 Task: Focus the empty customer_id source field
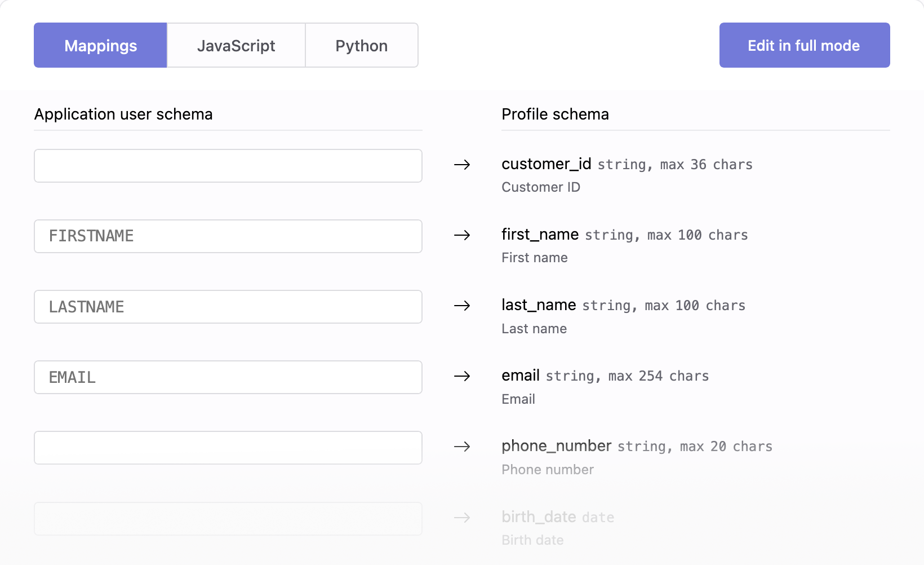coord(228,166)
